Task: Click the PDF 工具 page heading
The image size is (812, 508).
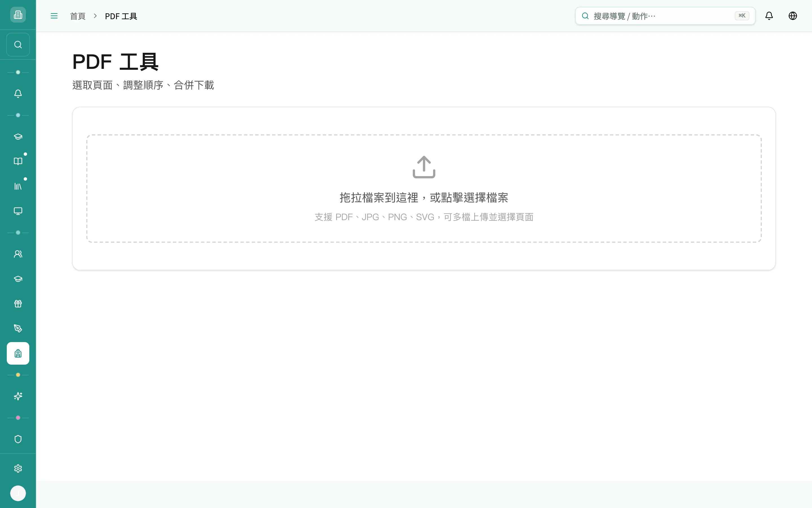Action: [115, 62]
